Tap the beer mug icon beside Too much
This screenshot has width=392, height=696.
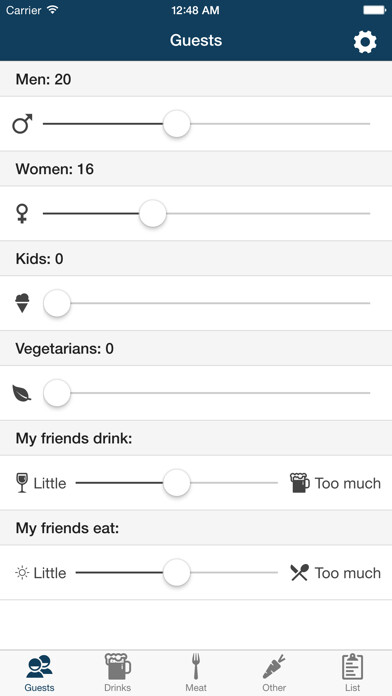pyautogui.click(x=300, y=482)
